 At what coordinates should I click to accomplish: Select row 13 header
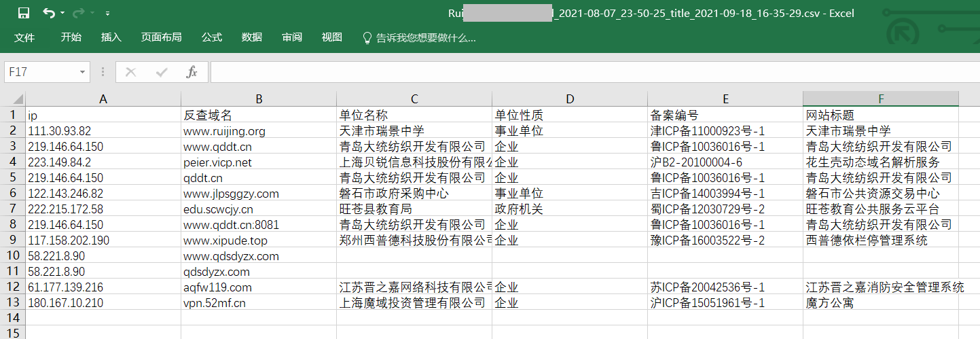(x=13, y=303)
